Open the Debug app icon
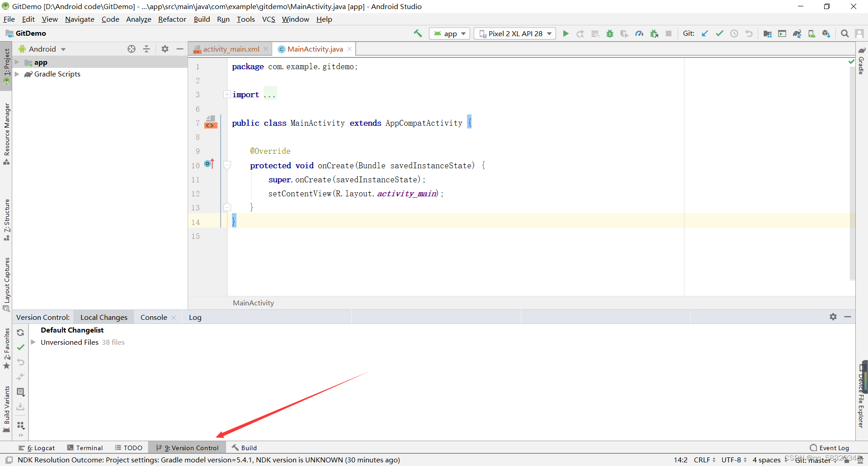Image resolution: width=868 pixels, height=466 pixels. (609, 33)
